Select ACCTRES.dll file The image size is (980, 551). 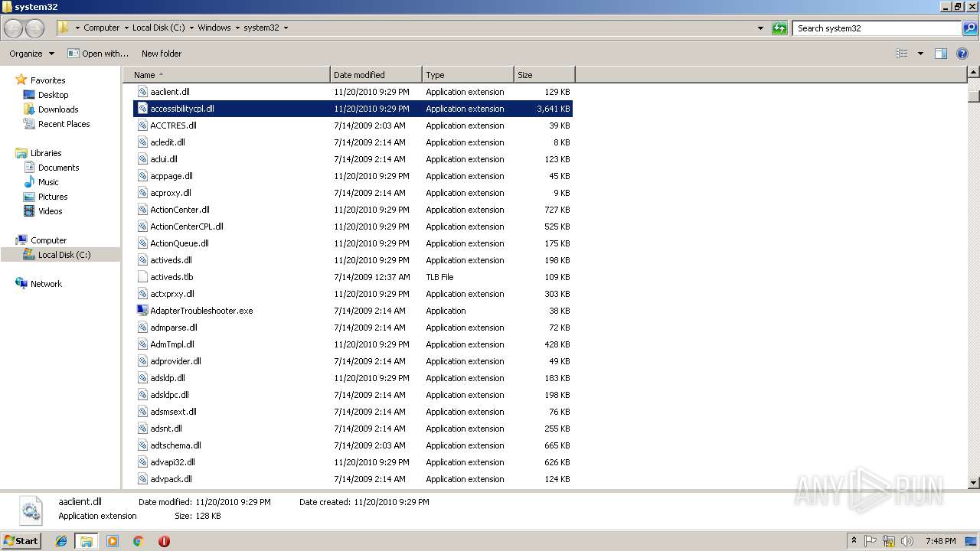(353, 126)
